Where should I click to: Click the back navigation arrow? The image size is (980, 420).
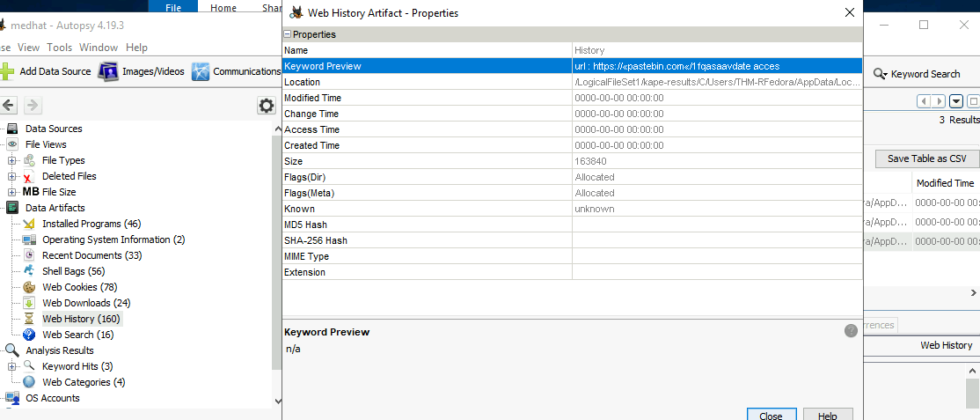tap(9, 106)
